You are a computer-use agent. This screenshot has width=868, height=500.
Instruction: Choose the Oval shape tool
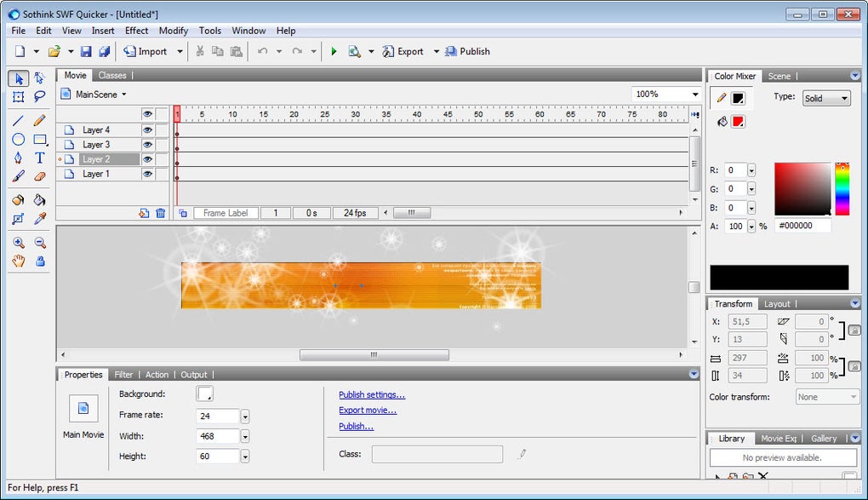[x=18, y=139]
